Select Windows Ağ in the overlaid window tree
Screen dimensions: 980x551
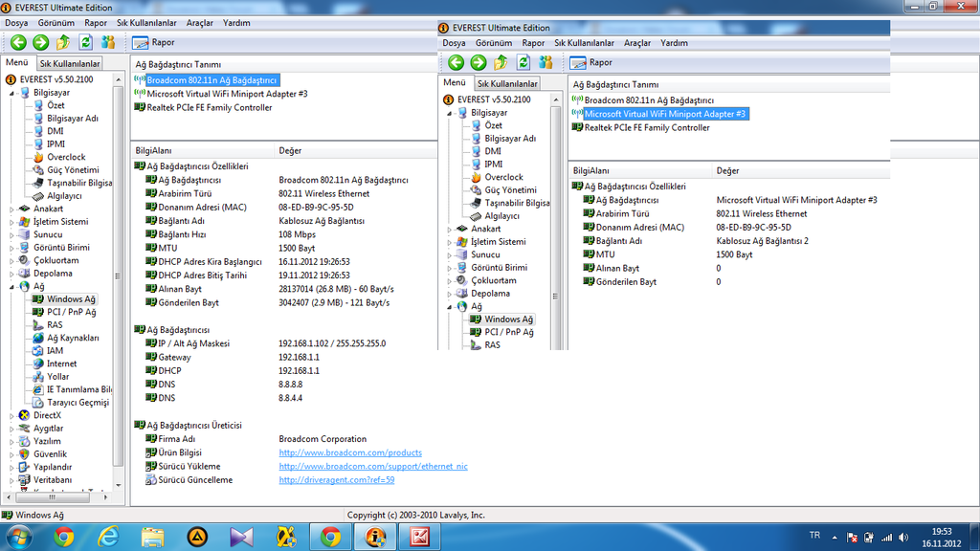[x=509, y=320]
